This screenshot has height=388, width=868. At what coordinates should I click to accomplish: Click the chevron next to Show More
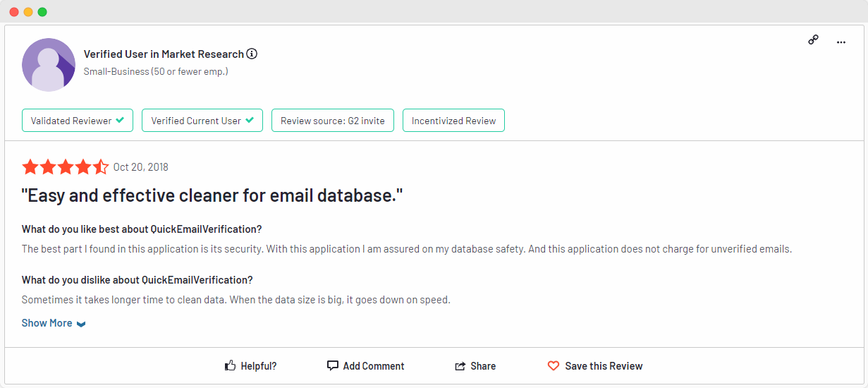(x=81, y=324)
